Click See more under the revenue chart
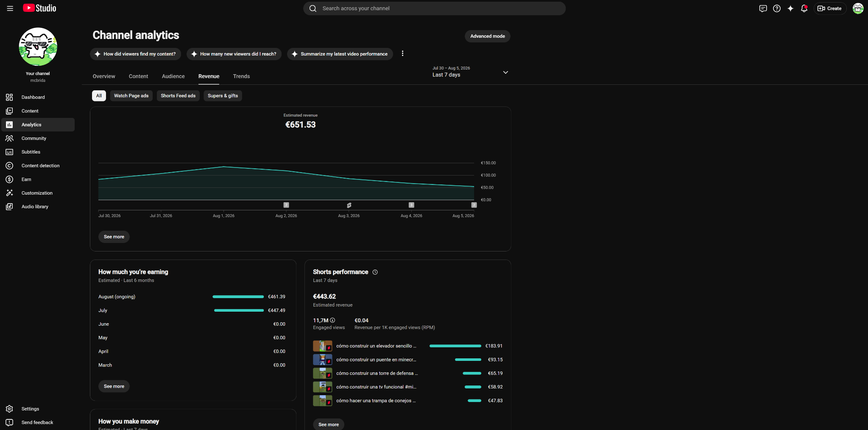The width and height of the screenshot is (868, 430). pos(114,237)
